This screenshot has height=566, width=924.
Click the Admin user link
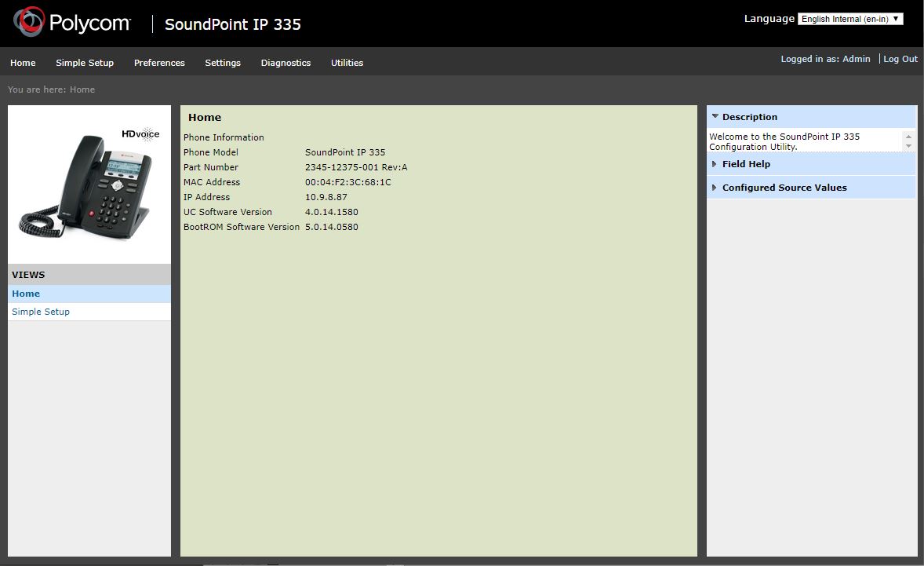pos(856,59)
